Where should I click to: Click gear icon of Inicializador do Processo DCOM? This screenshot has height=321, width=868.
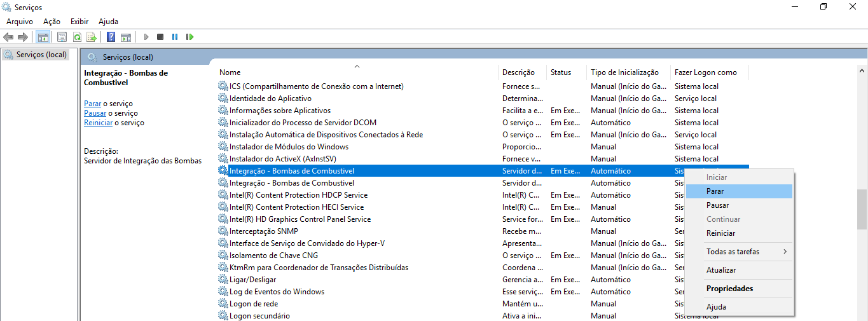click(223, 122)
